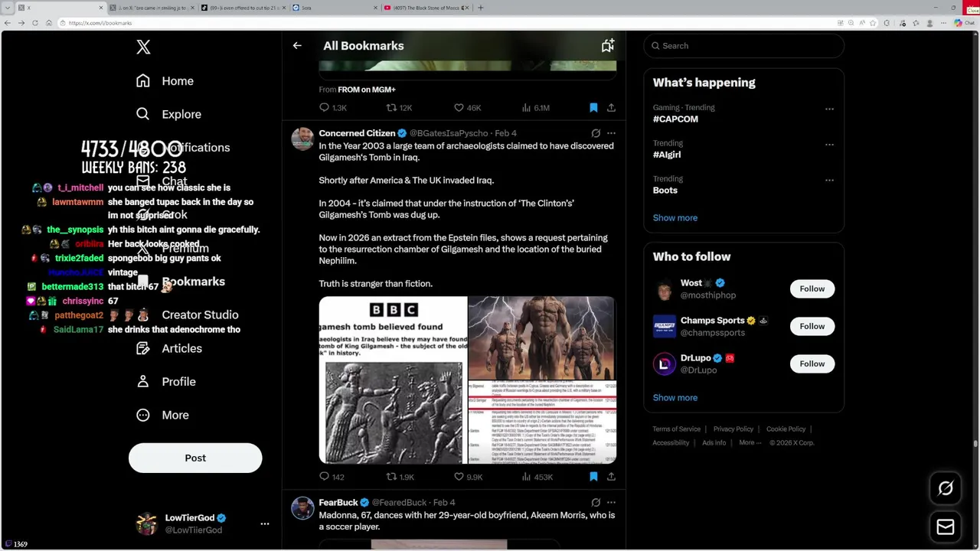This screenshot has width=980, height=551.
Task: Open Concerned Citizen profile avatar
Action: coord(302,139)
